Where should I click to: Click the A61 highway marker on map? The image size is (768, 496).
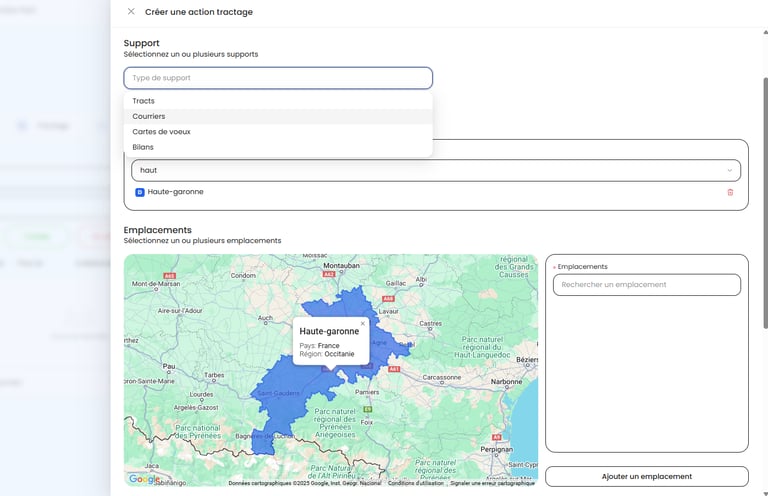tap(394, 369)
